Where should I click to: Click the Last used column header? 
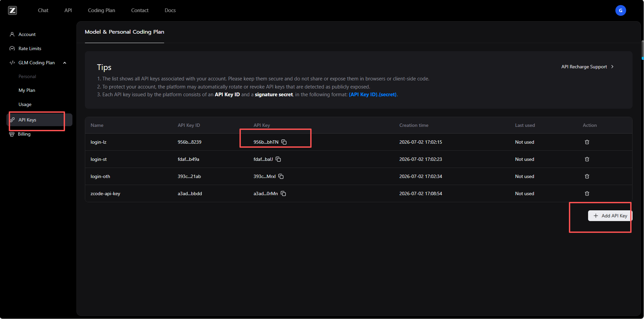pos(525,125)
